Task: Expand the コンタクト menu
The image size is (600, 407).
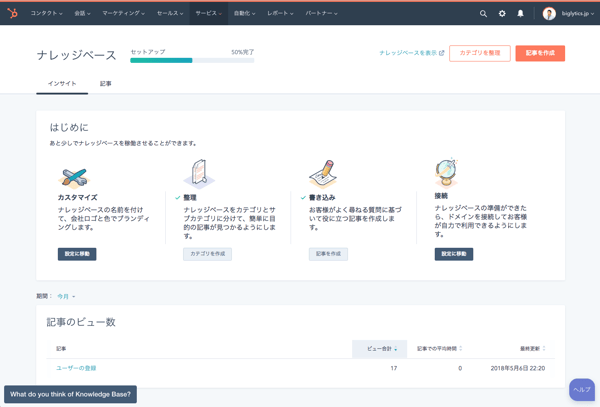Action: 46,14
